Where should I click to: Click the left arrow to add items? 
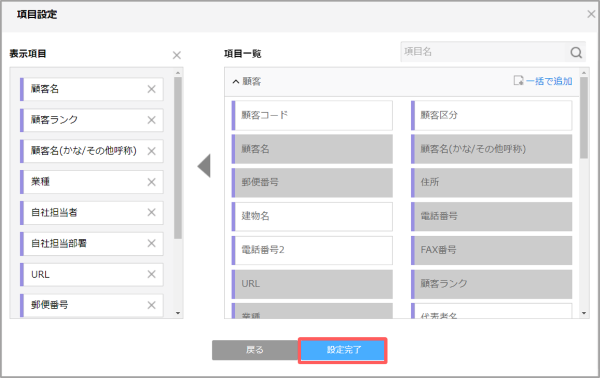pos(204,166)
